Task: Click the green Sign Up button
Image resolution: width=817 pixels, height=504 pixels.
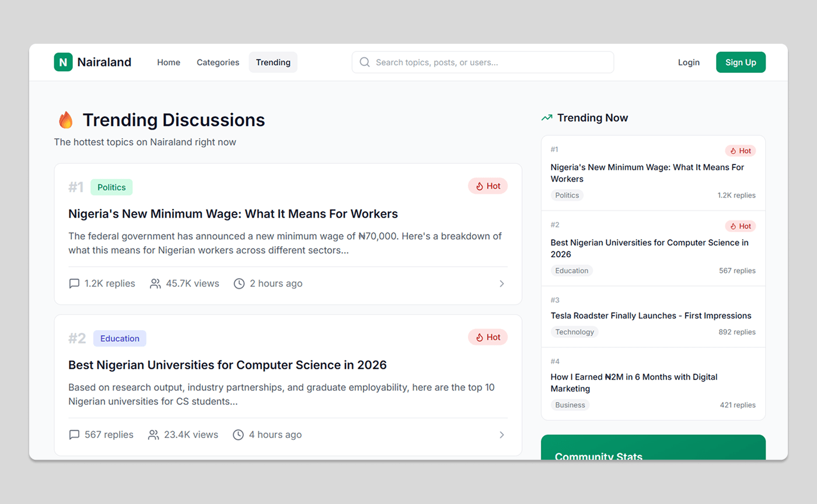Action: (x=741, y=62)
